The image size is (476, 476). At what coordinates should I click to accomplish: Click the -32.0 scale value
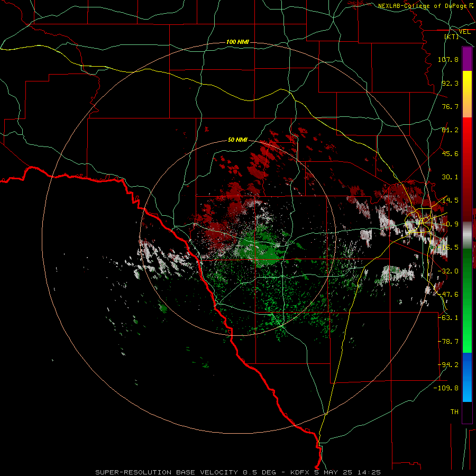pyautogui.click(x=448, y=271)
